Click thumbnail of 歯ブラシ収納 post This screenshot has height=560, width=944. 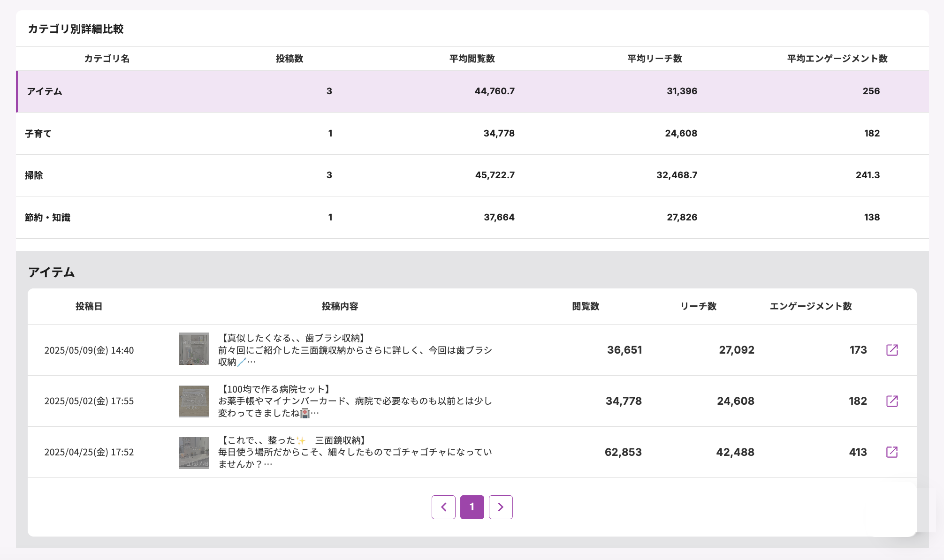pos(194,349)
